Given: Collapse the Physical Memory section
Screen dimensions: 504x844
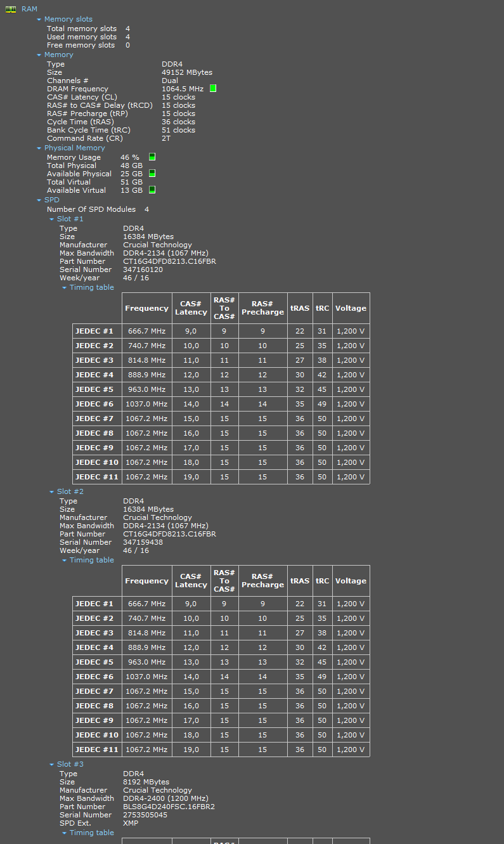Looking at the screenshot, I should point(39,148).
